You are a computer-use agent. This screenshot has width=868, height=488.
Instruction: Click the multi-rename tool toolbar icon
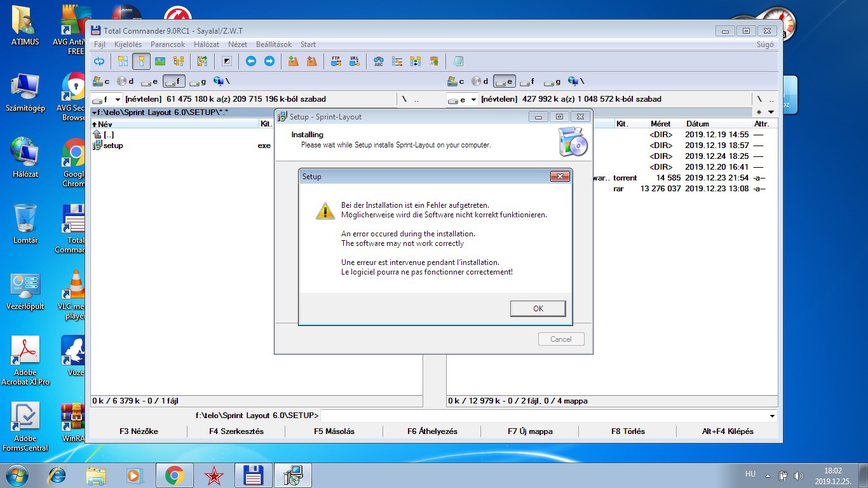coord(397,61)
